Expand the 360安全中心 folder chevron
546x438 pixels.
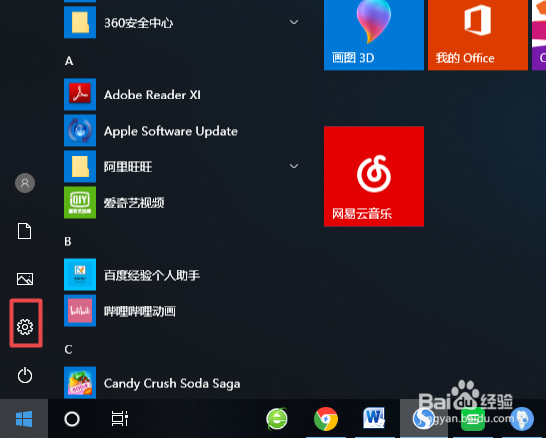point(294,22)
